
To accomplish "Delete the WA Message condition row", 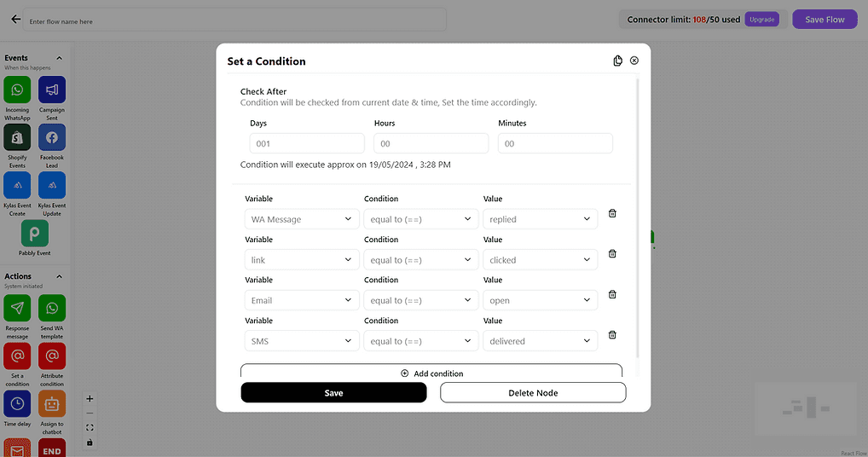I will [612, 213].
